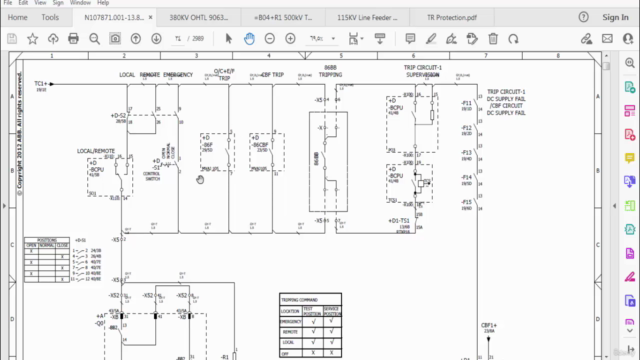Click the magnifier icon in right pane
The width and height of the screenshot is (640, 360).
[630, 62]
